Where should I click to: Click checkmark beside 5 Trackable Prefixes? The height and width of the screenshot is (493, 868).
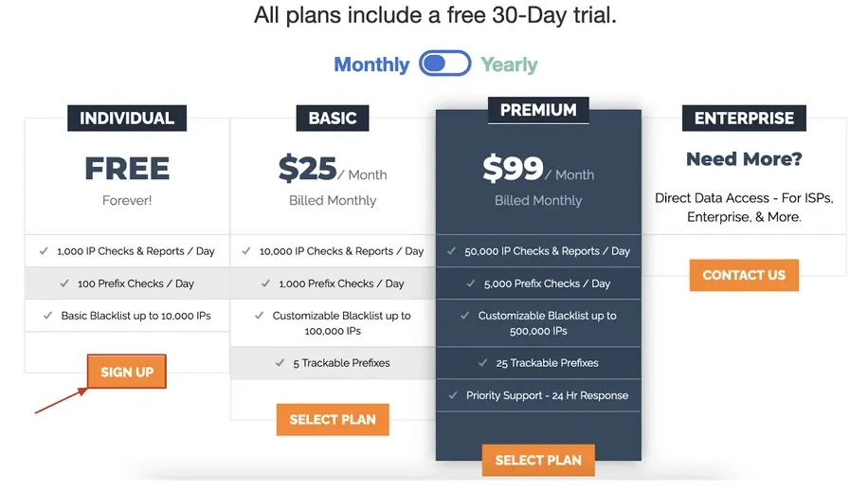click(x=280, y=363)
